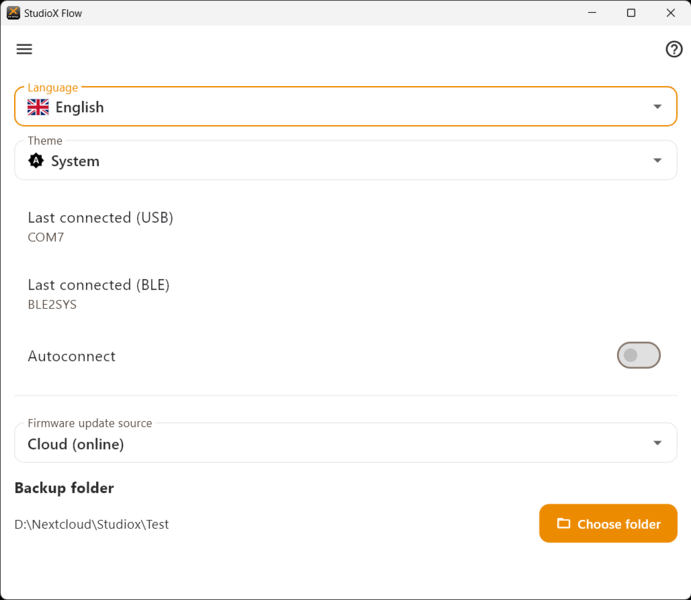691x600 pixels.
Task: Click the StudioX Flow app logo in title bar
Action: [x=13, y=13]
